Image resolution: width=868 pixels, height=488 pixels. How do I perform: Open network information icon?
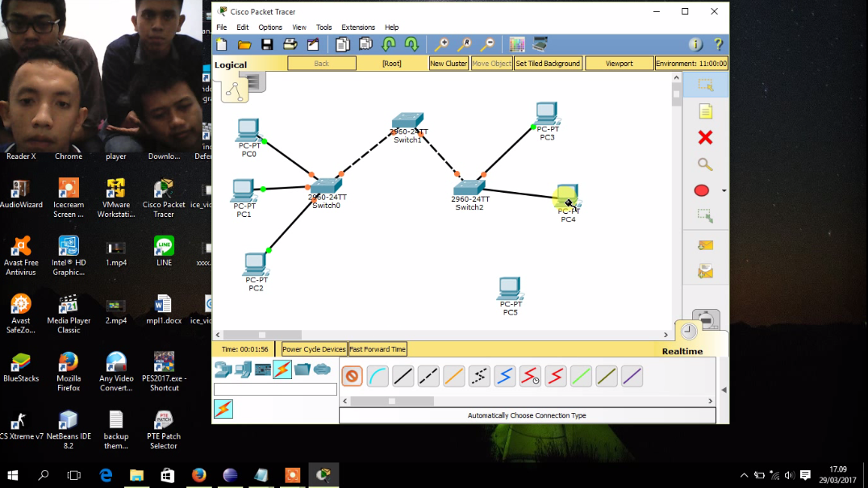(x=695, y=44)
